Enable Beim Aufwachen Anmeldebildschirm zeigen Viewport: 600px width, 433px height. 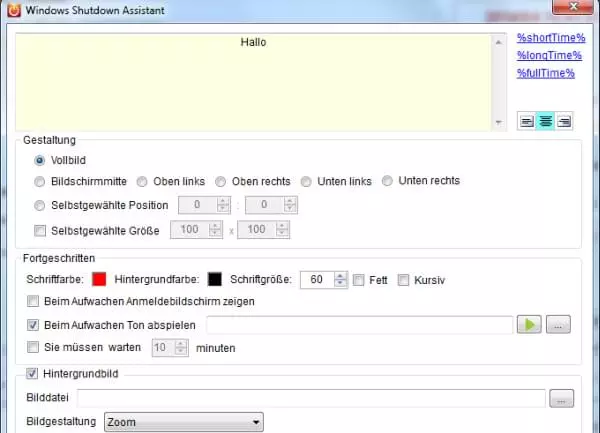[x=33, y=301]
